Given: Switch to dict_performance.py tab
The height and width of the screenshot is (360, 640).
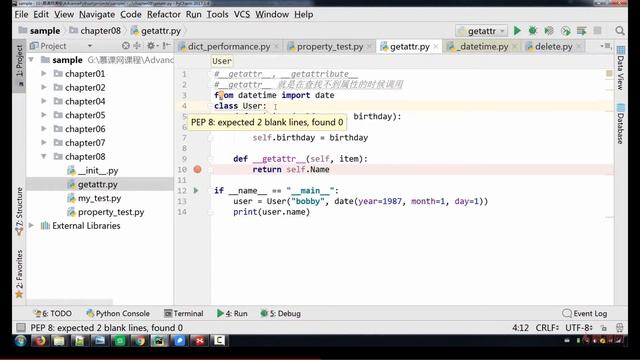Looking at the screenshot, I should click(229, 47).
